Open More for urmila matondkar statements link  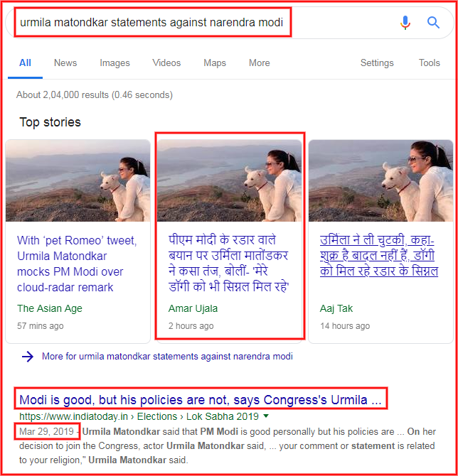point(167,357)
